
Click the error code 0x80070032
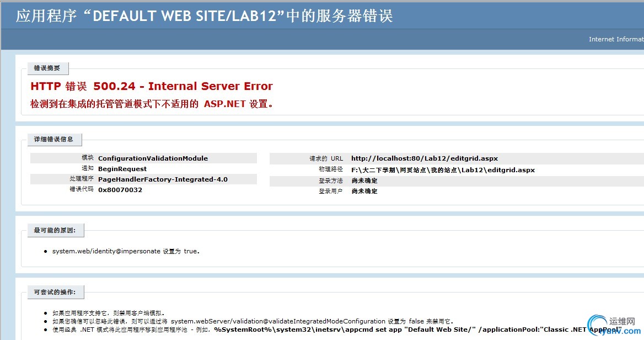(120, 190)
